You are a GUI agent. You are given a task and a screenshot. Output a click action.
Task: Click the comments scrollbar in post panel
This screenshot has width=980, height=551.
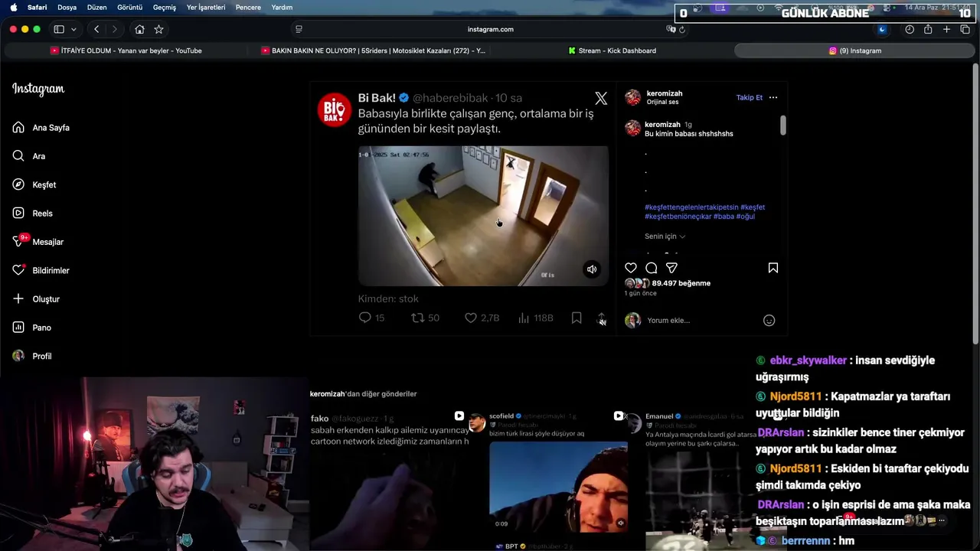tap(783, 126)
